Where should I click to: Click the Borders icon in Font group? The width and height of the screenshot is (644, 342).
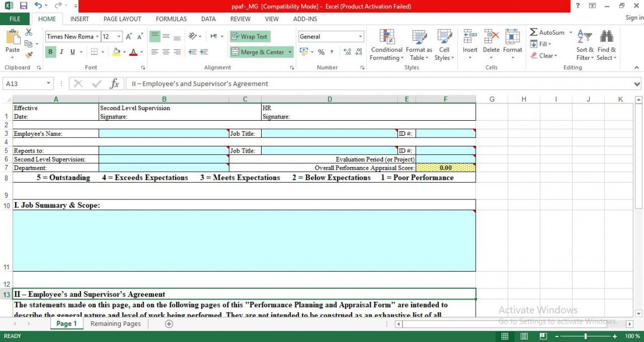pyautogui.click(x=94, y=52)
